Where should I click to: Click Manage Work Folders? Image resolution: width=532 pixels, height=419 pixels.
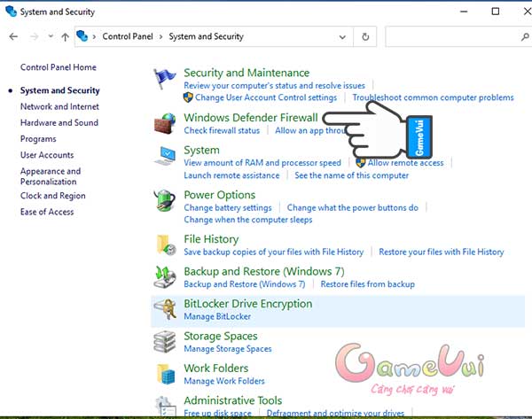[x=224, y=381]
